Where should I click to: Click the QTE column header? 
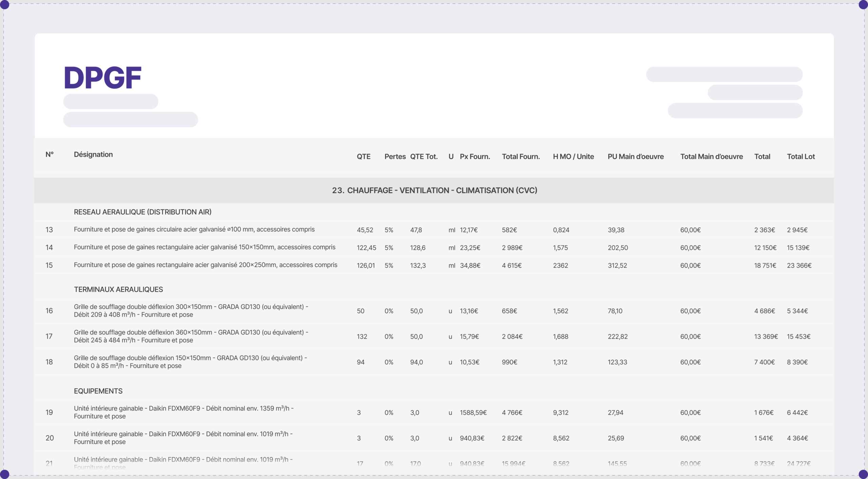363,157
